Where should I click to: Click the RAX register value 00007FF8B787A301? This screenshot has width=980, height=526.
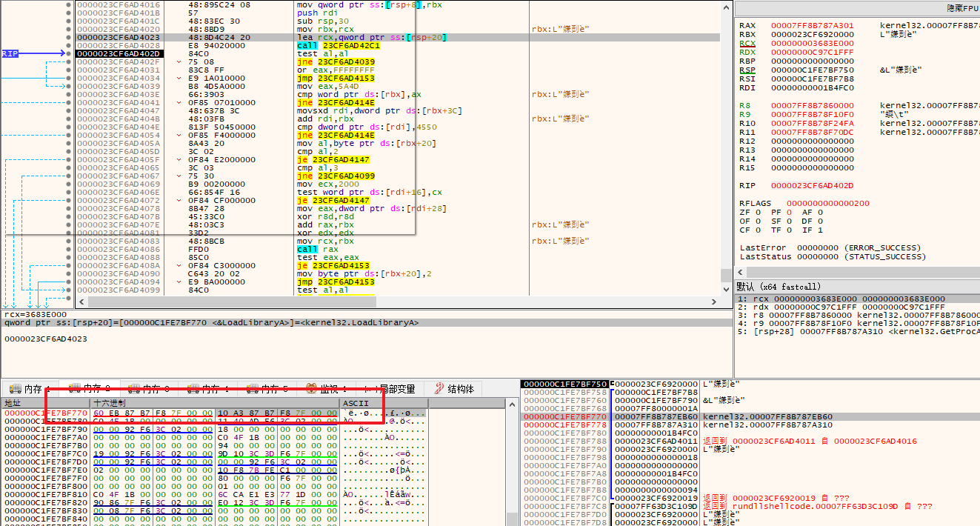point(812,25)
